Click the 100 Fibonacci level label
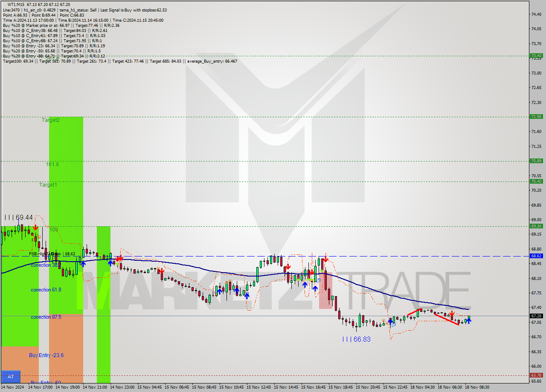Screen dimensions: 546x392 tap(53, 229)
